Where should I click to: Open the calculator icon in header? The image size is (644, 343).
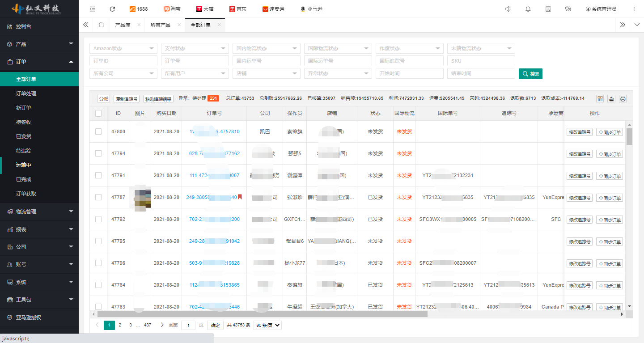click(548, 9)
